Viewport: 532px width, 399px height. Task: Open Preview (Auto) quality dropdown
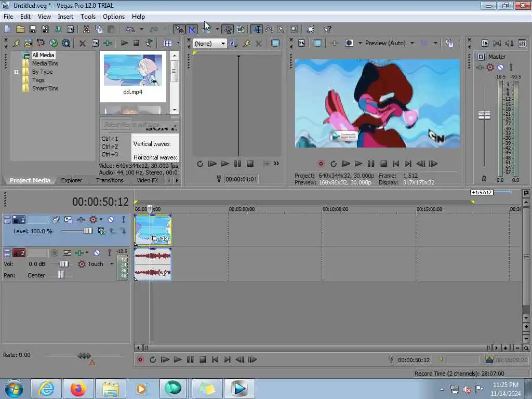point(412,43)
